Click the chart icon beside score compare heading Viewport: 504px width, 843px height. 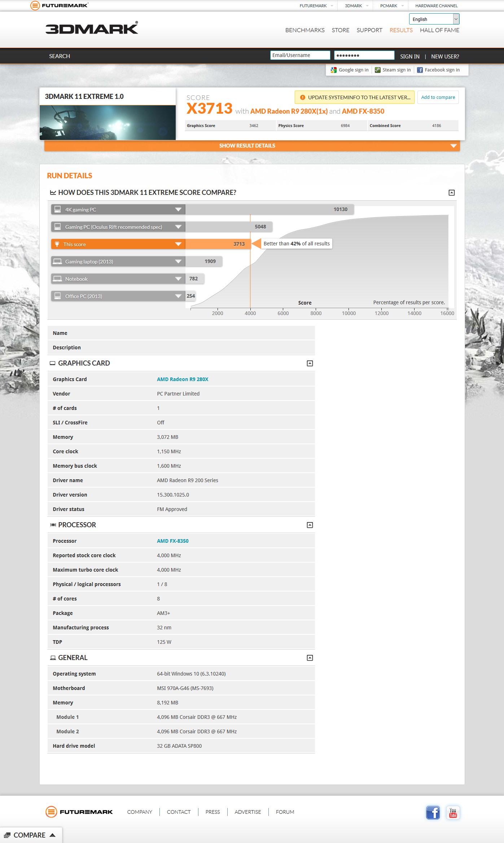point(53,193)
